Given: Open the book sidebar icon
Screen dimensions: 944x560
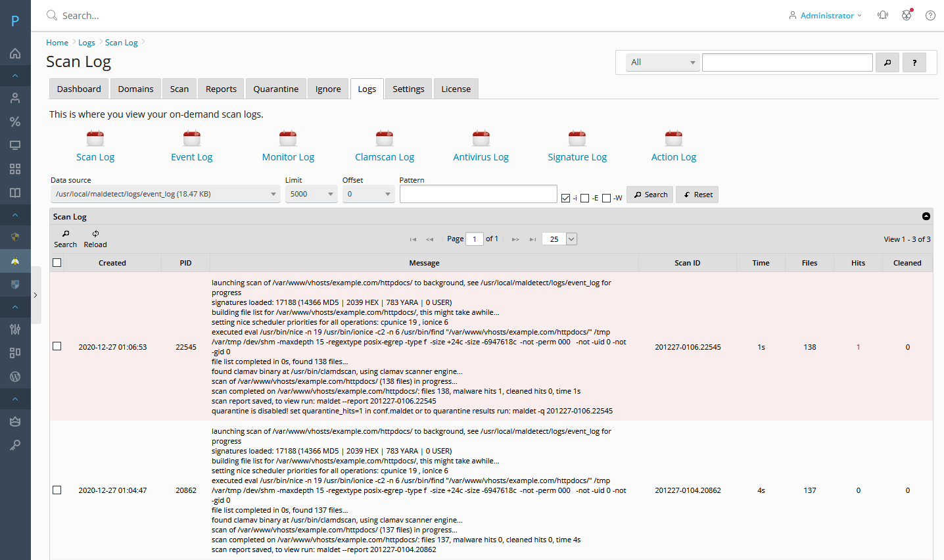Looking at the screenshot, I should (x=15, y=193).
